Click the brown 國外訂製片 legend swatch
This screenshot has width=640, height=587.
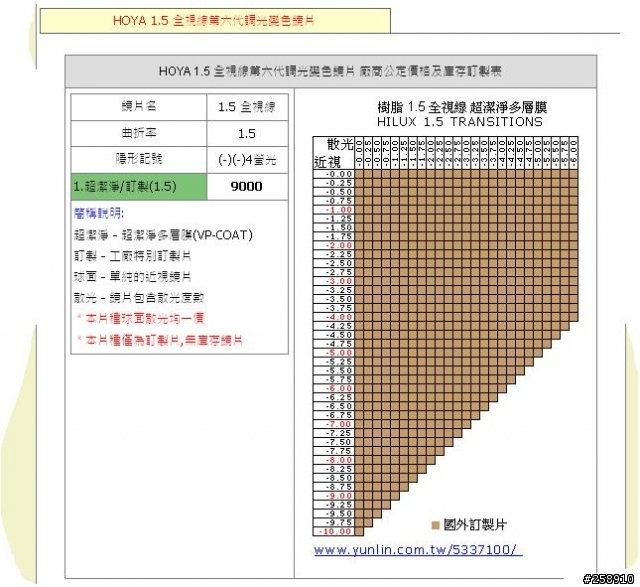[436, 525]
